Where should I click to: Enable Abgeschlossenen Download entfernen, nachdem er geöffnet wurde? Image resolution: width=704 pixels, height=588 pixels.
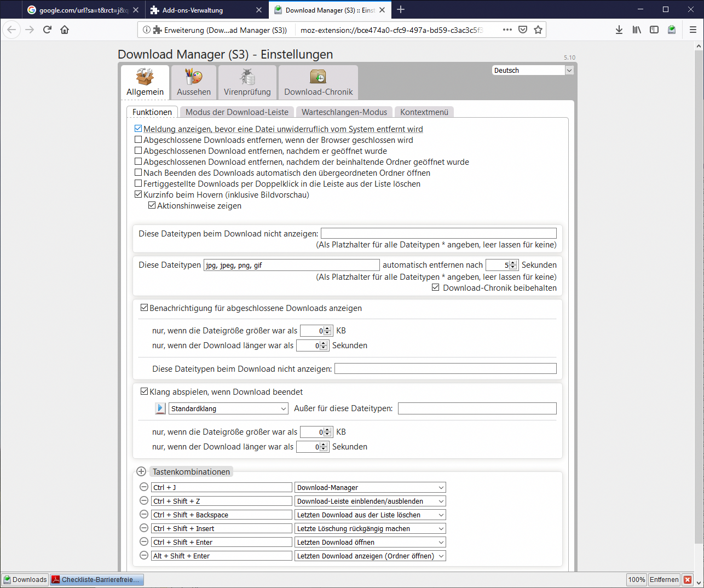[x=139, y=151]
